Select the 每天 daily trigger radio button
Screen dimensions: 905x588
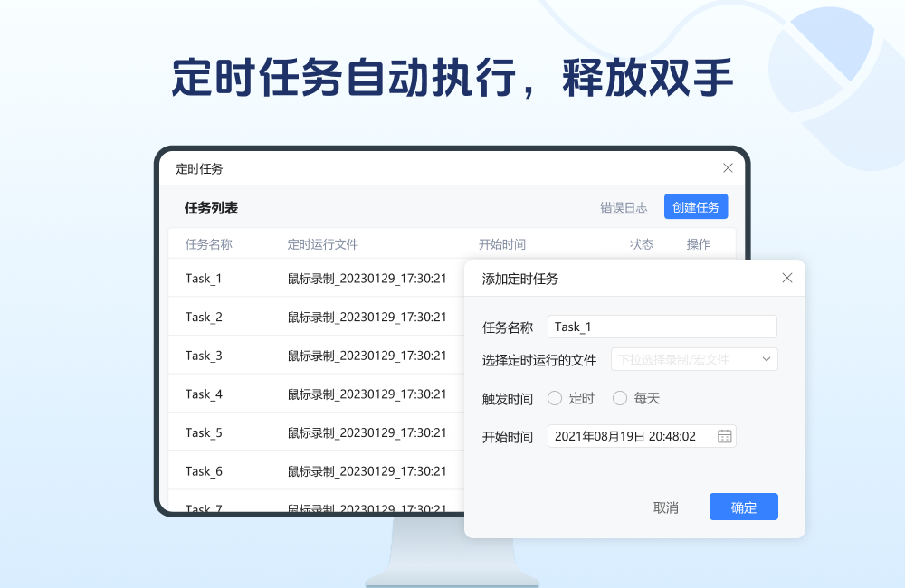[x=620, y=398]
